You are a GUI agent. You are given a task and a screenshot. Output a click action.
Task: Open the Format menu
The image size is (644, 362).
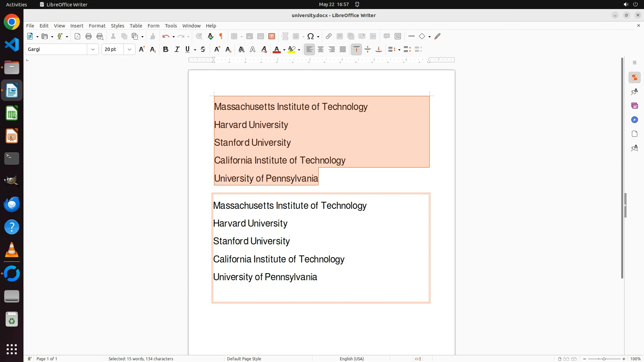(97, 26)
